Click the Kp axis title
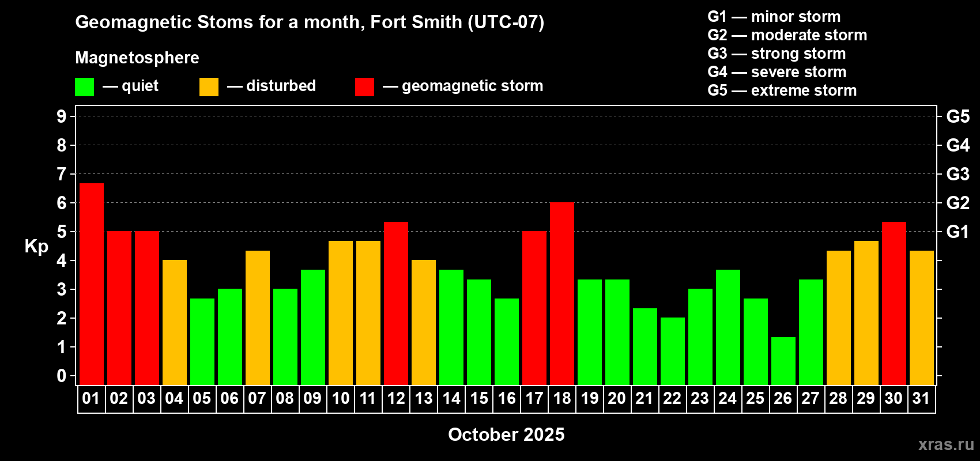Viewport: 980px width, 461px height. [36, 246]
